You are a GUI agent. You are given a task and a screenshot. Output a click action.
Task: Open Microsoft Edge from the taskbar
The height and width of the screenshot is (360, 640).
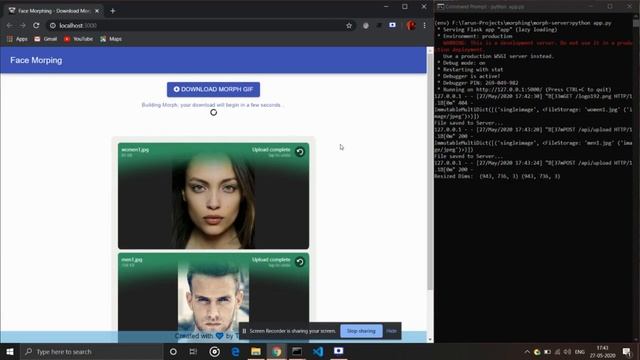(x=236, y=351)
